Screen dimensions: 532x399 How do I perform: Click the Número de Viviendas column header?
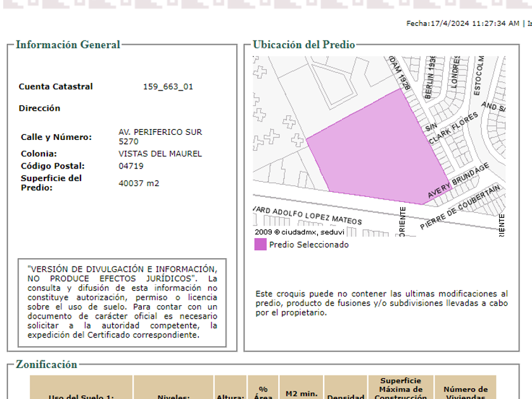pyautogui.click(x=465, y=393)
